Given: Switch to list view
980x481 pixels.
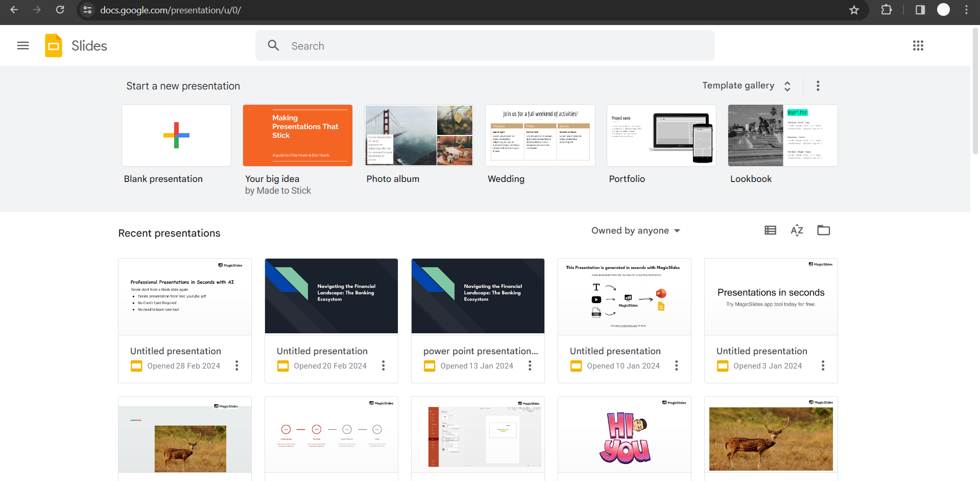Looking at the screenshot, I should (x=771, y=231).
